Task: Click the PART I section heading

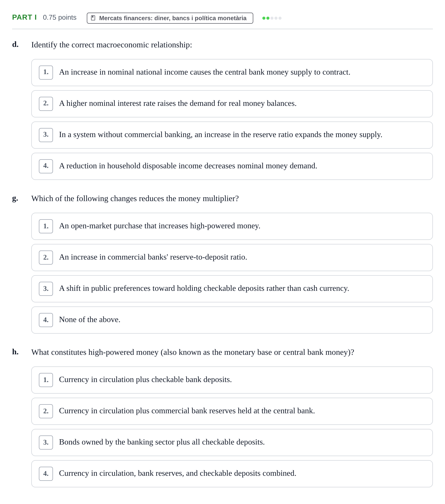Action: click(x=24, y=17)
